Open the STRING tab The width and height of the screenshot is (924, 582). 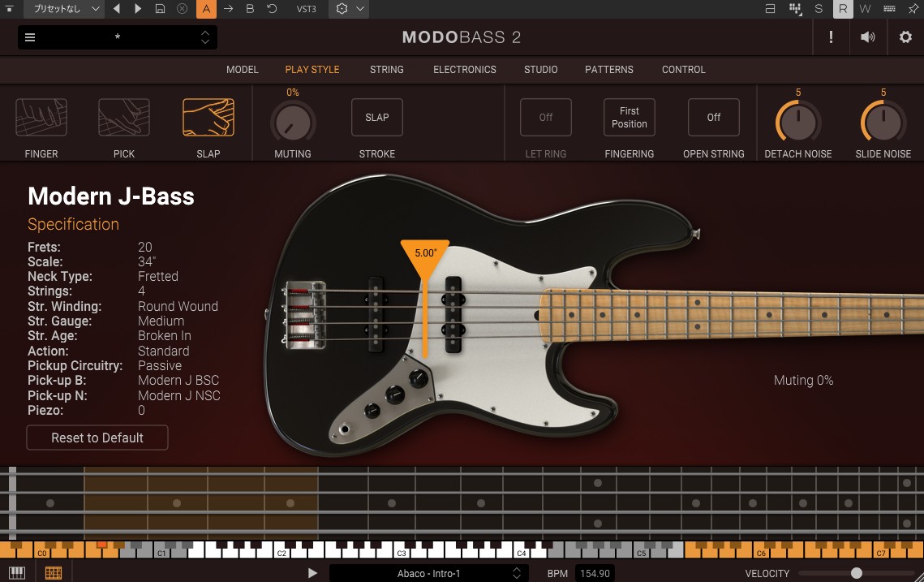click(387, 70)
